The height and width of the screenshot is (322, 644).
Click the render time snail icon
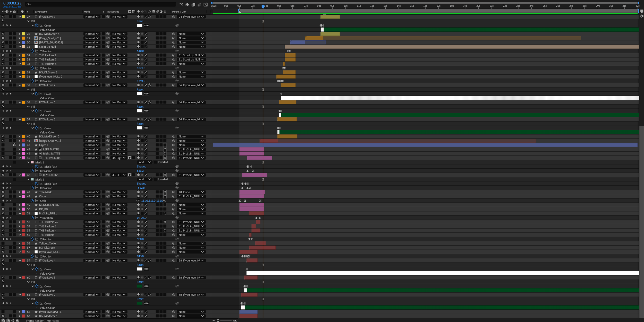click(x=18, y=320)
